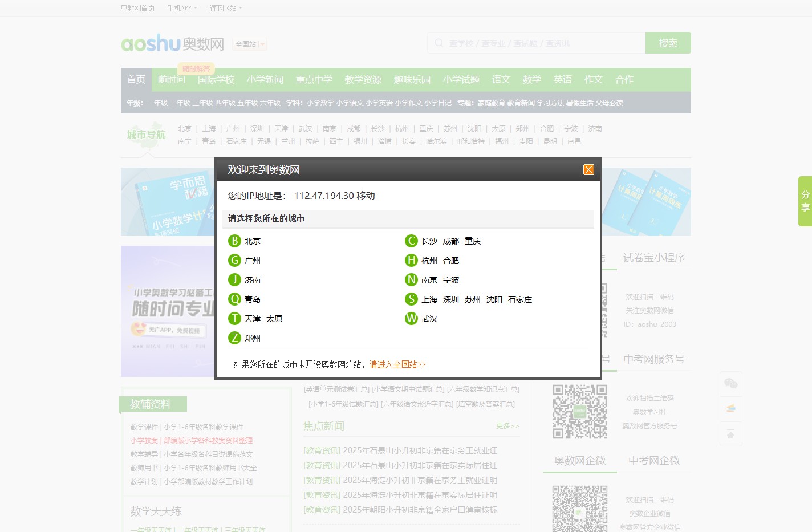
Task: Choose 上海 in the city dialog
Action: coord(429,299)
